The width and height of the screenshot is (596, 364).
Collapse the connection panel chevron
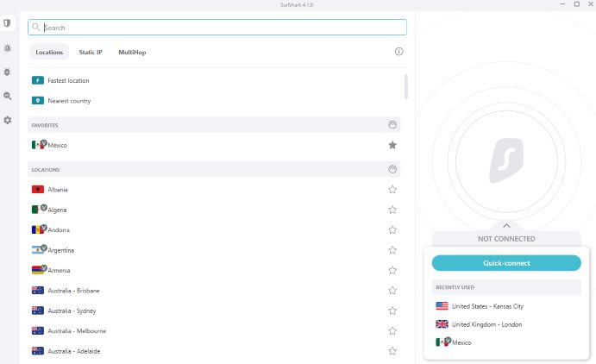point(506,226)
